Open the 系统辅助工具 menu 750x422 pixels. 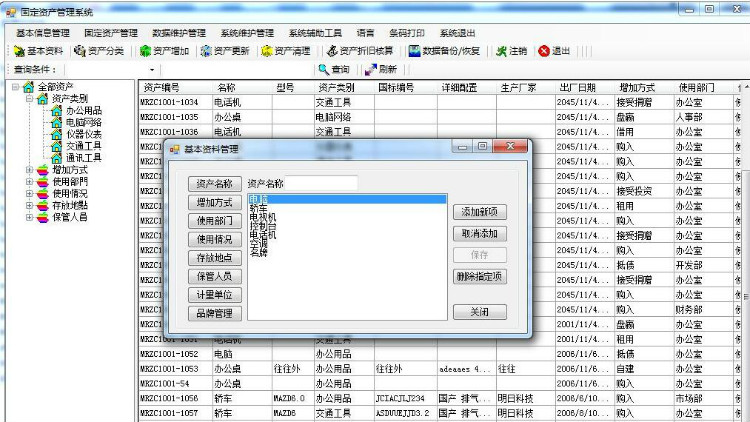coord(314,33)
